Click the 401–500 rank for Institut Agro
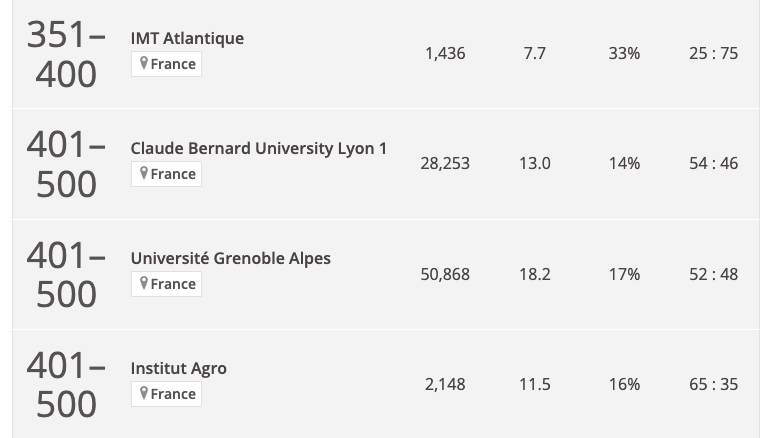The height and width of the screenshot is (438, 769). (x=66, y=384)
